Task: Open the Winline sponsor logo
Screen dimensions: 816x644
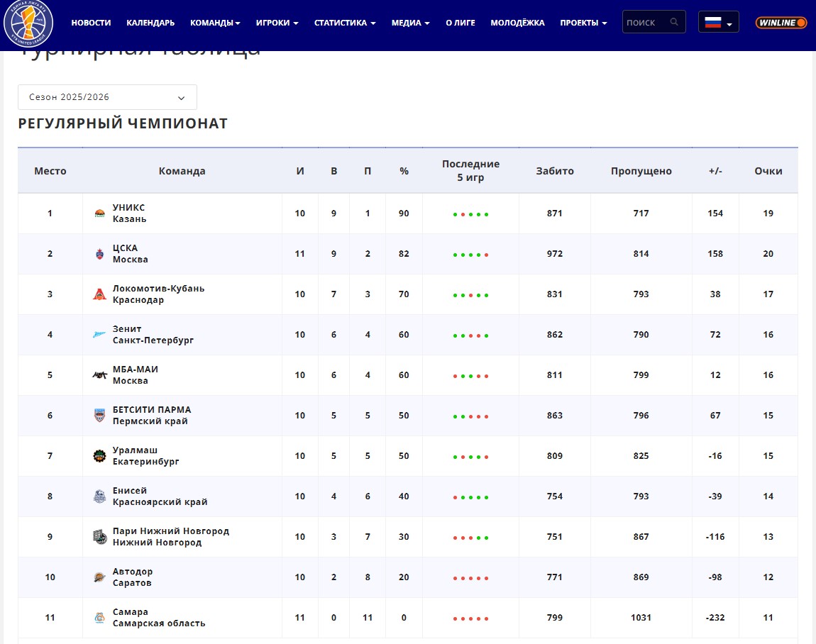Action: [x=781, y=23]
